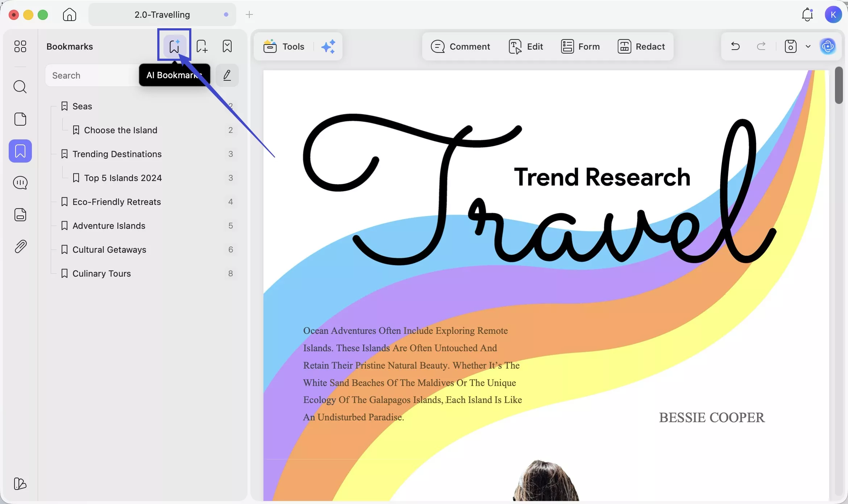Click the pencil edit bookmarks icon

point(227,75)
